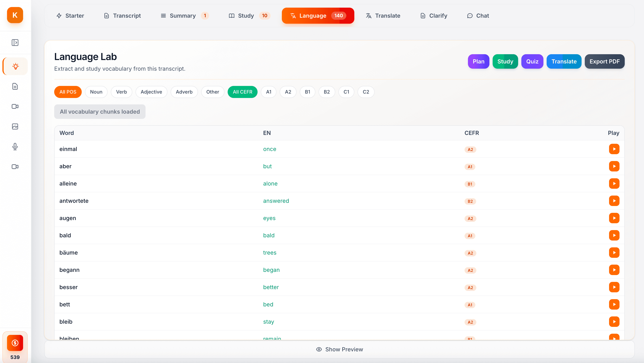This screenshot has width=644, height=363.
Task: Collapse the sidebar using the panel toggle icon
Action: click(15, 43)
